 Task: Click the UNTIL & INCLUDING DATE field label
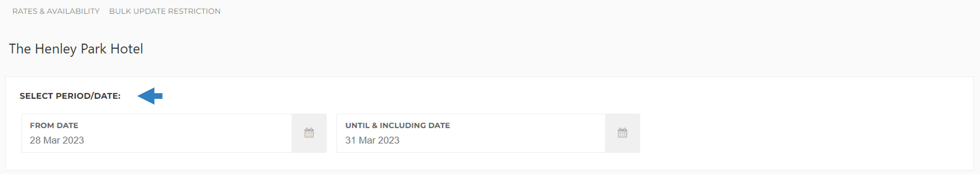click(x=398, y=125)
